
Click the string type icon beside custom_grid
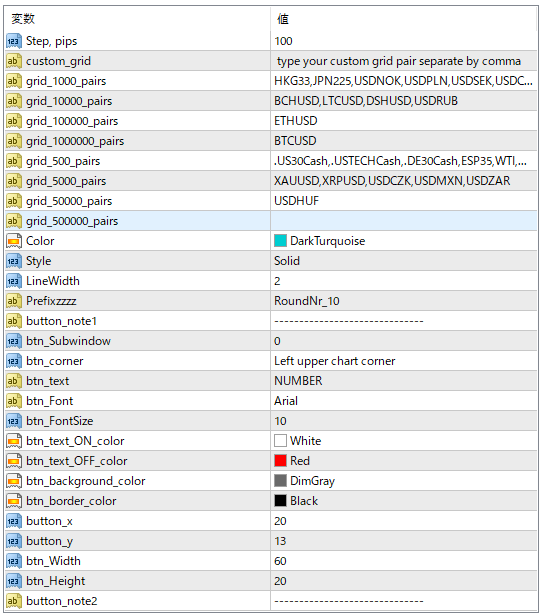[x=14, y=61]
